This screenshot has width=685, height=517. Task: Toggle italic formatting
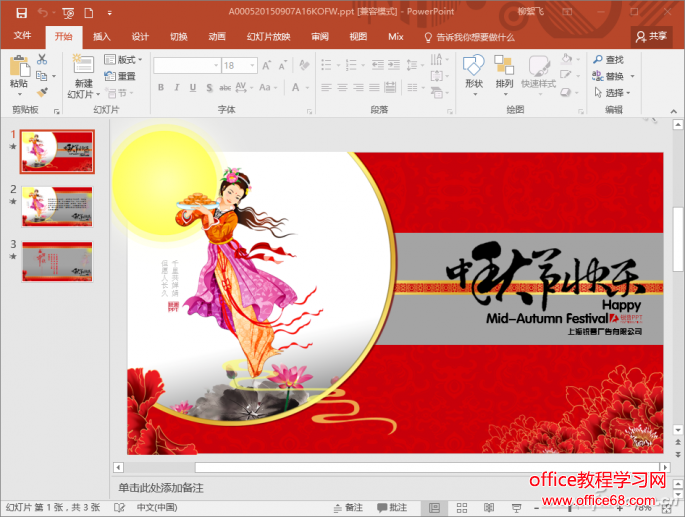click(177, 87)
